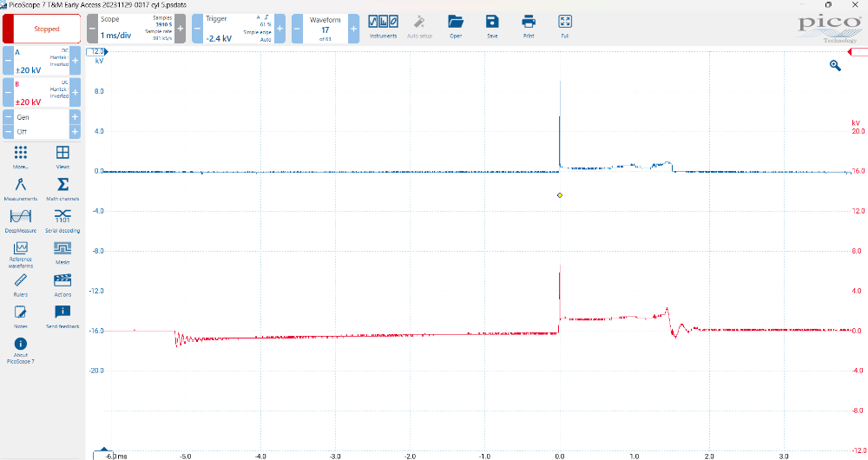Open the Rulers tool
Screen dimensions: 868x460
21,284
